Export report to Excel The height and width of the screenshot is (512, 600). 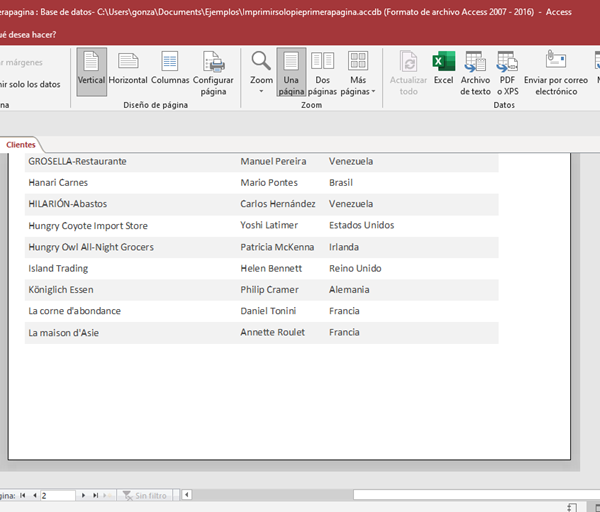pyautogui.click(x=443, y=69)
